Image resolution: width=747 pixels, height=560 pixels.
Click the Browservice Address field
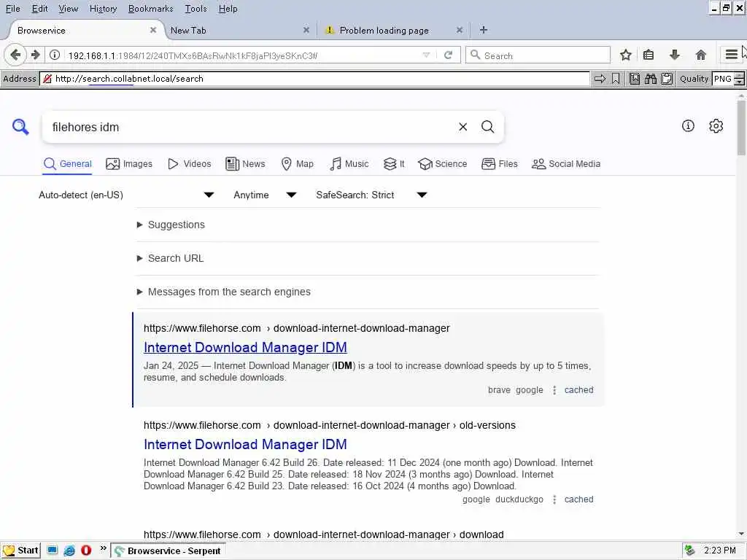[x=314, y=79]
